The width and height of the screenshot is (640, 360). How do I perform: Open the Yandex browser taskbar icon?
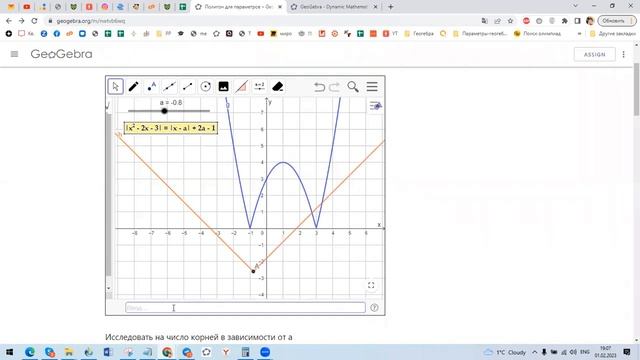pyautogui.click(x=226, y=352)
